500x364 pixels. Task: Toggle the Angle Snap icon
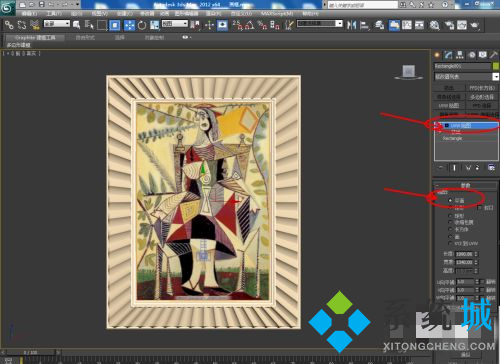250,25
